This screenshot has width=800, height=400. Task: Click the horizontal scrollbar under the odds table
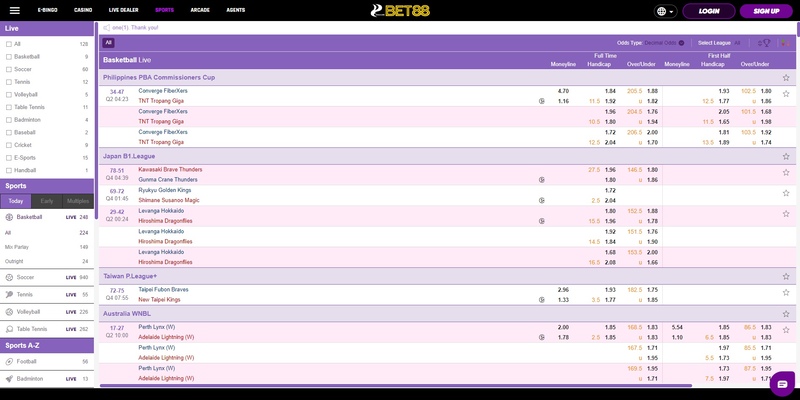tap(396, 386)
